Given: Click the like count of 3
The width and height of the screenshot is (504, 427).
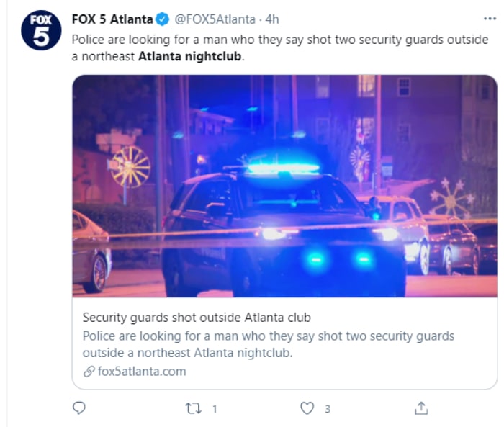Looking at the screenshot, I should tap(327, 409).
